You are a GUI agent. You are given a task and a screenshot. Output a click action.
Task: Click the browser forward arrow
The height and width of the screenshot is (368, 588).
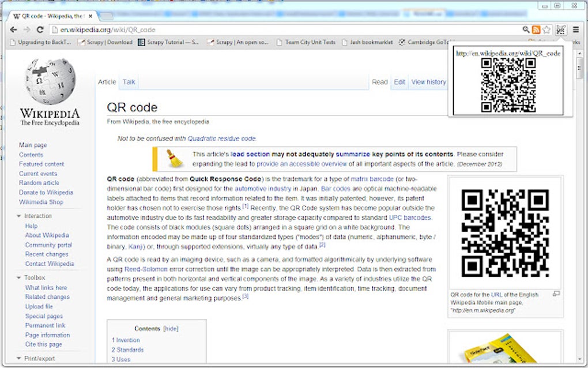point(27,29)
